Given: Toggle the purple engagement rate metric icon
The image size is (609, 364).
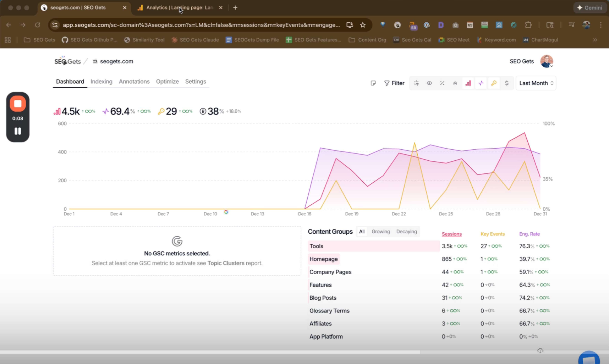Looking at the screenshot, I should tap(481, 83).
